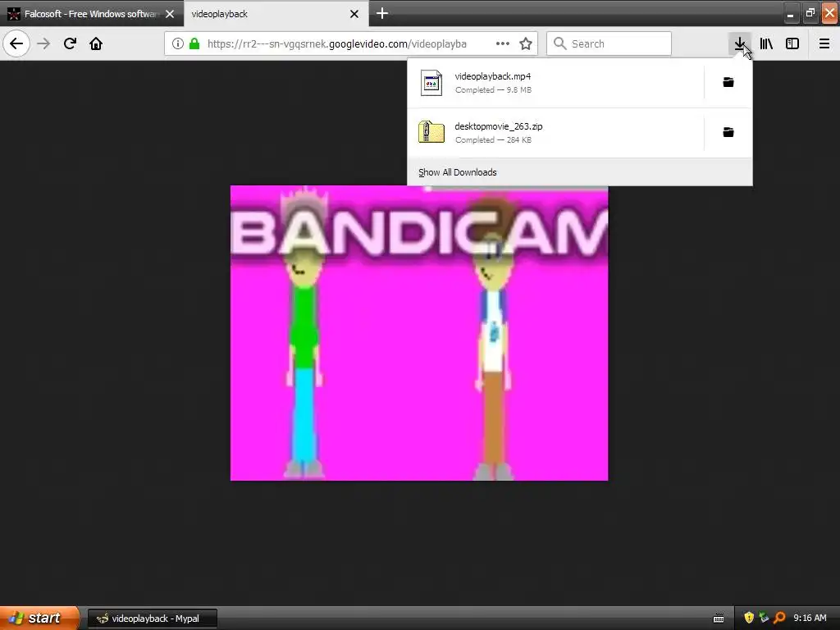Screen dimensions: 840x630
Task: Close the Falcosoft tab
Action: [170, 14]
